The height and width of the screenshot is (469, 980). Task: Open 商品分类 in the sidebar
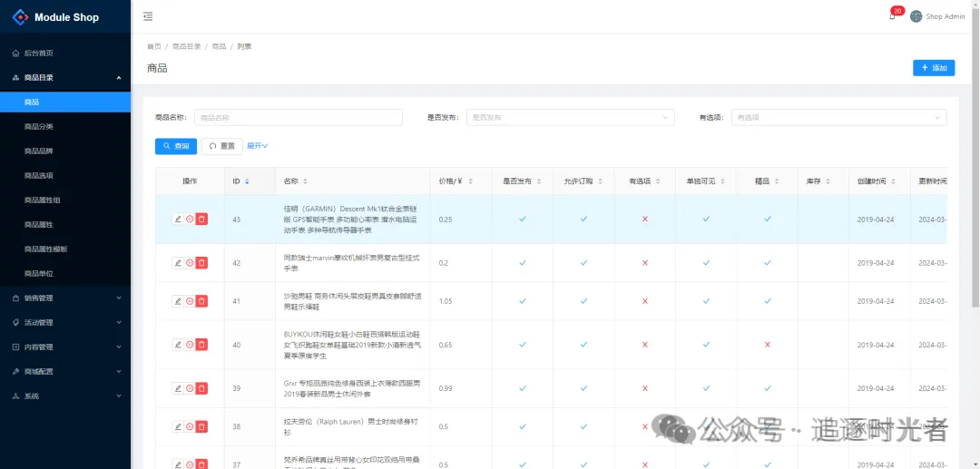[x=39, y=126]
